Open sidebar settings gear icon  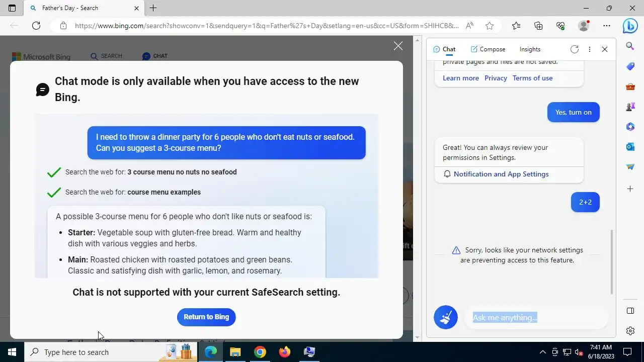click(x=630, y=330)
